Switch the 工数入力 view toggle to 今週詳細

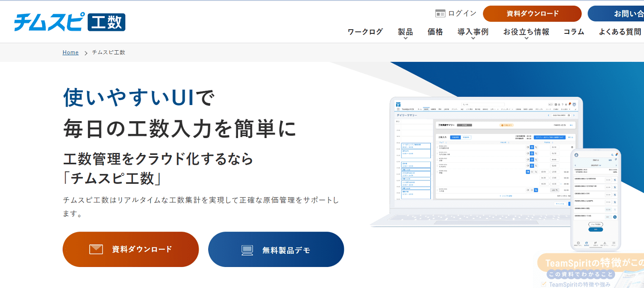[466, 137]
